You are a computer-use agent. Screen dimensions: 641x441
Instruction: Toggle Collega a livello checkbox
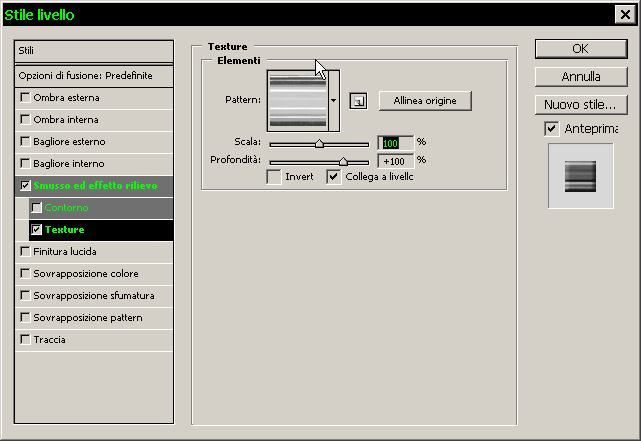coord(334,177)
